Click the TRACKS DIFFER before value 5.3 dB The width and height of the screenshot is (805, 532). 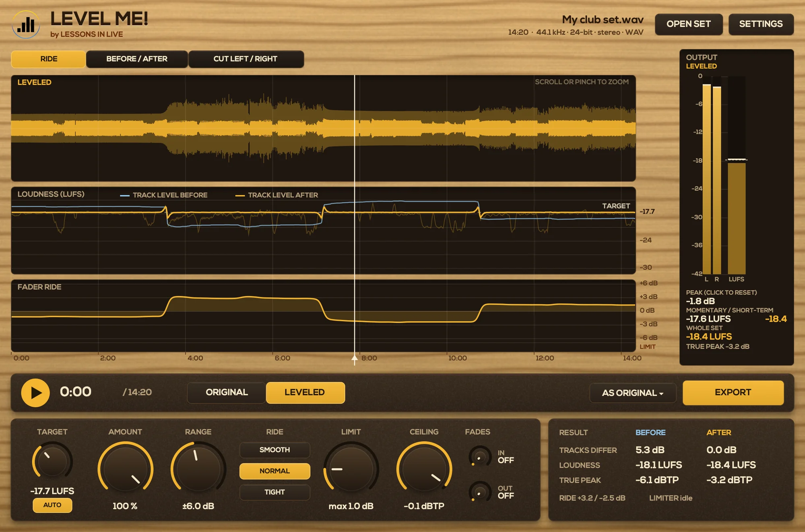650,450
